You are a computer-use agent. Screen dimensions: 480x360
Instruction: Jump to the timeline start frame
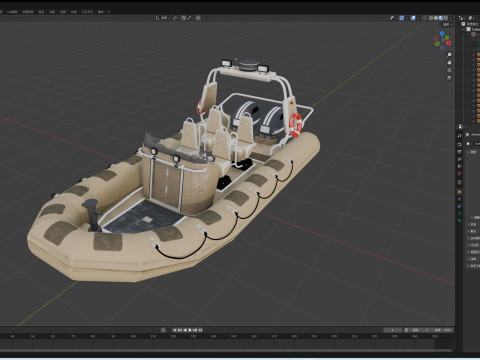[175, 330]
